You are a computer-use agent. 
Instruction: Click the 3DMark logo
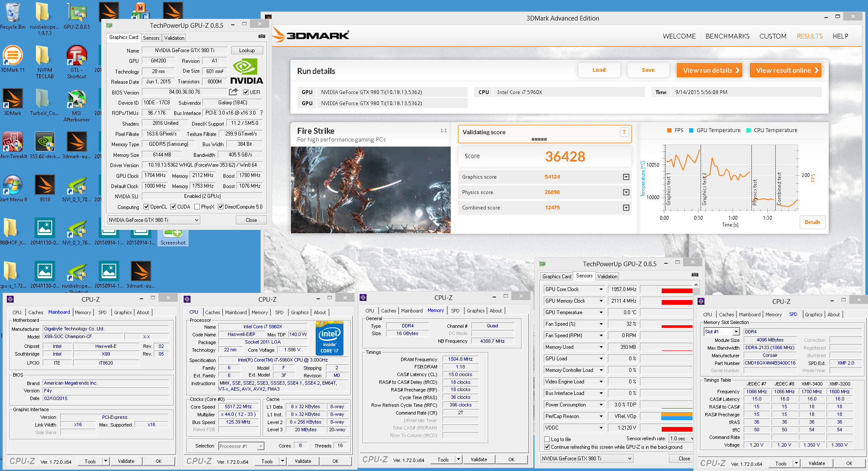(311, 35)
